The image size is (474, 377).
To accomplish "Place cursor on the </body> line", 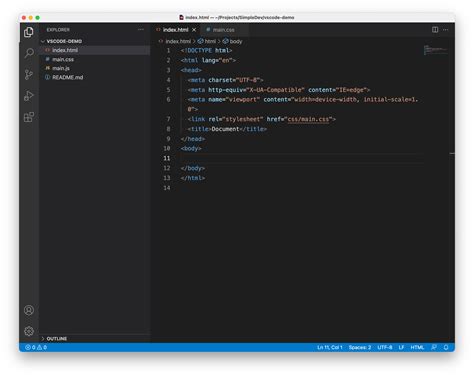I will (x=193, y=168).
